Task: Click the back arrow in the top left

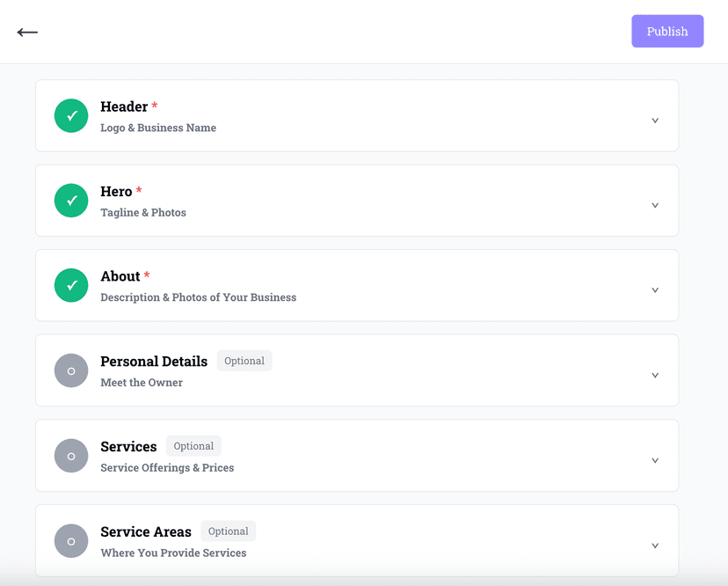Action: point(27,32)
